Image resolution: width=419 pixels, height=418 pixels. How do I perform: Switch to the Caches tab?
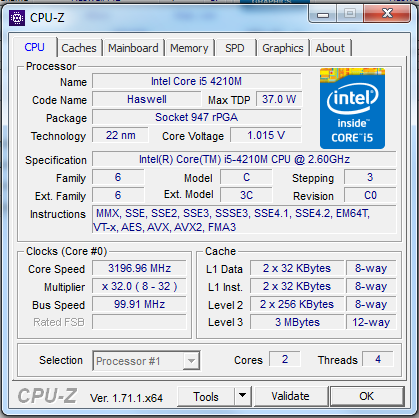pos(79,48)
